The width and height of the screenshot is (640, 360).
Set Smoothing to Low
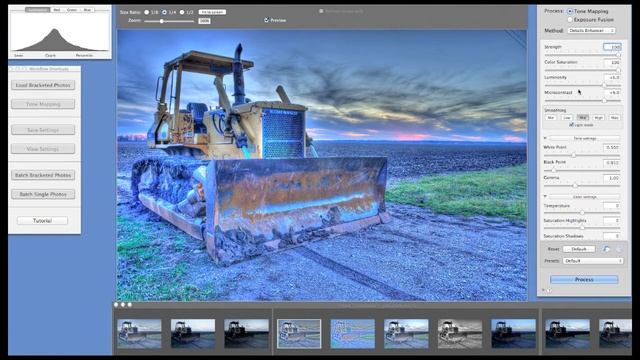click(567, 118)
